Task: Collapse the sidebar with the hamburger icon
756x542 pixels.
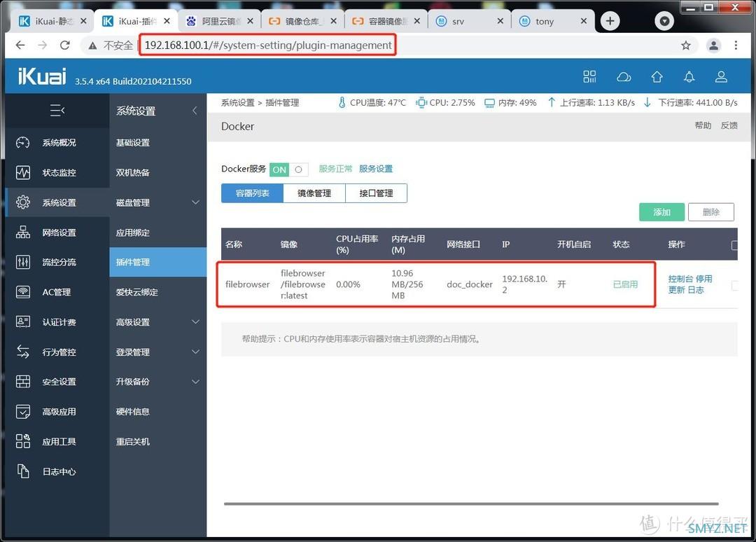Action: pos(57,111)
